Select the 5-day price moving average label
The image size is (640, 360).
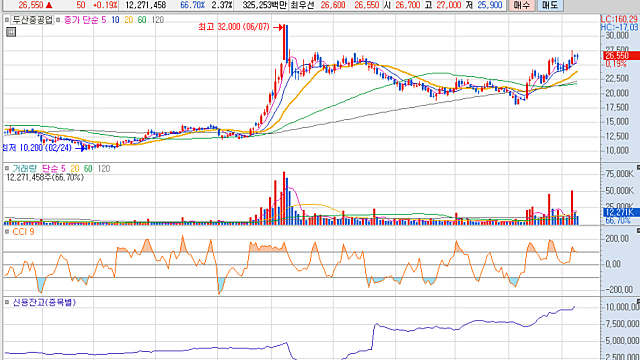pyautogui.click(x=104, y=20)
